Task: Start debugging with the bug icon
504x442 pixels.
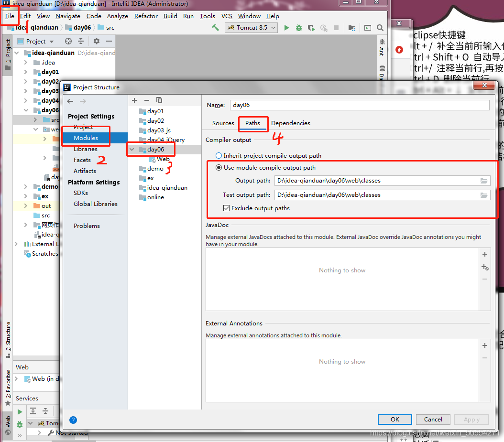Action: click(x=298, y=28)
